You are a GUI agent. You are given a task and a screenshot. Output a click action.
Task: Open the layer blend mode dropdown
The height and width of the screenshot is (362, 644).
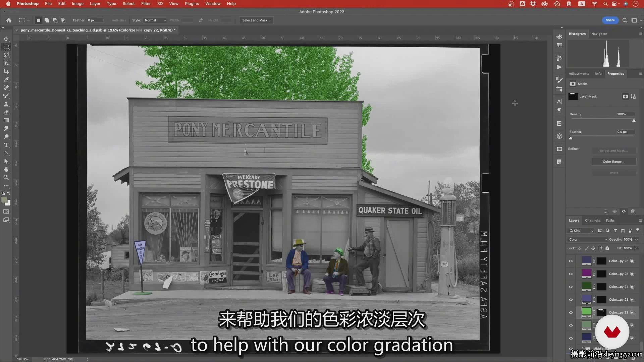click(588, 240)
